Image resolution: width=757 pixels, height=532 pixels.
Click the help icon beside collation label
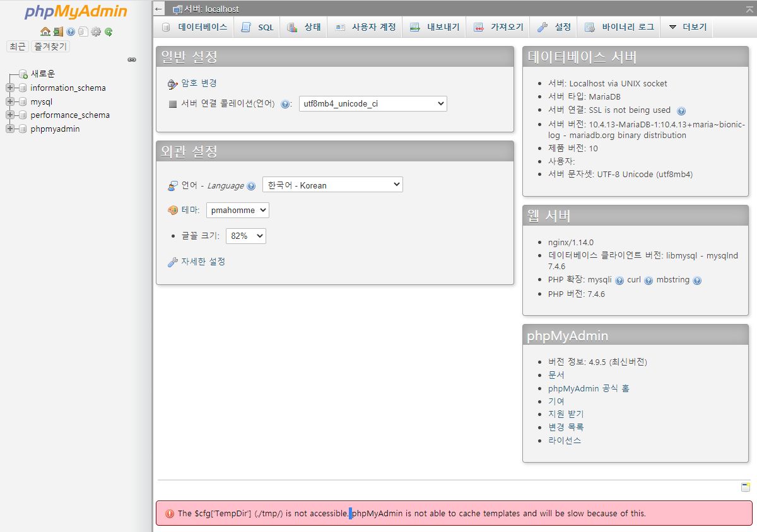(x=285, y=104)
